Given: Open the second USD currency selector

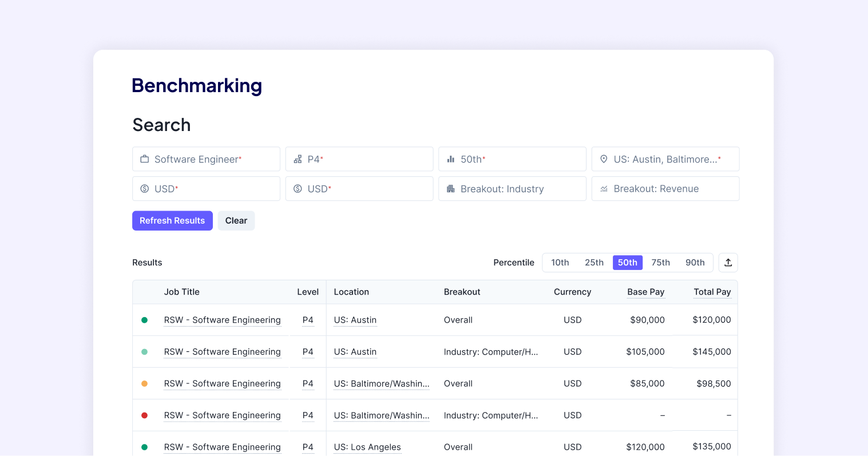Looking at the screenshot, I should (359, 189).
